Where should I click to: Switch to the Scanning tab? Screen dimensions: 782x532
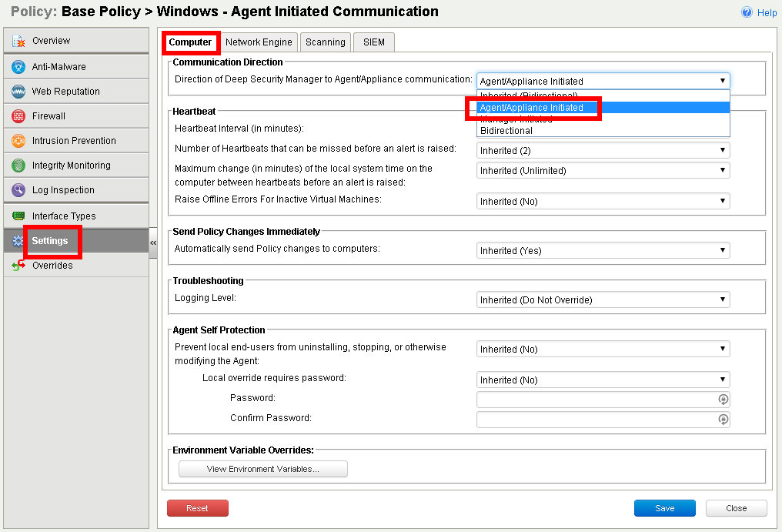pyautogui.click(x=325, y=42)
